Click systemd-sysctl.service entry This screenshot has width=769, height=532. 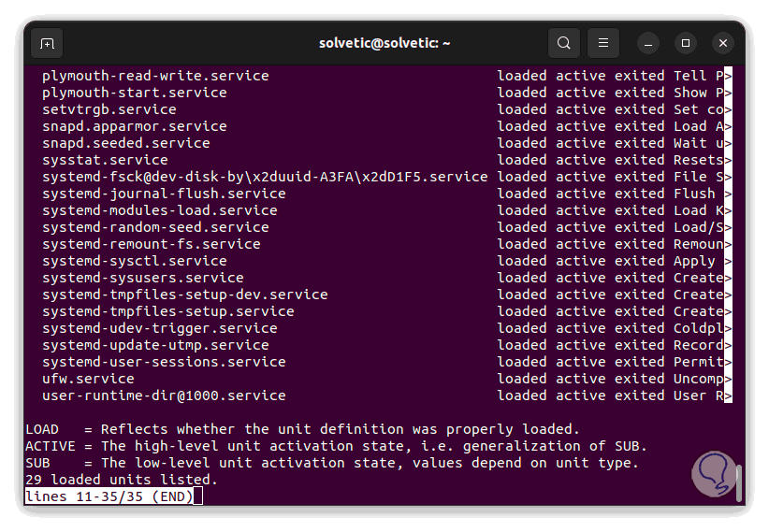tap(134, 261)
